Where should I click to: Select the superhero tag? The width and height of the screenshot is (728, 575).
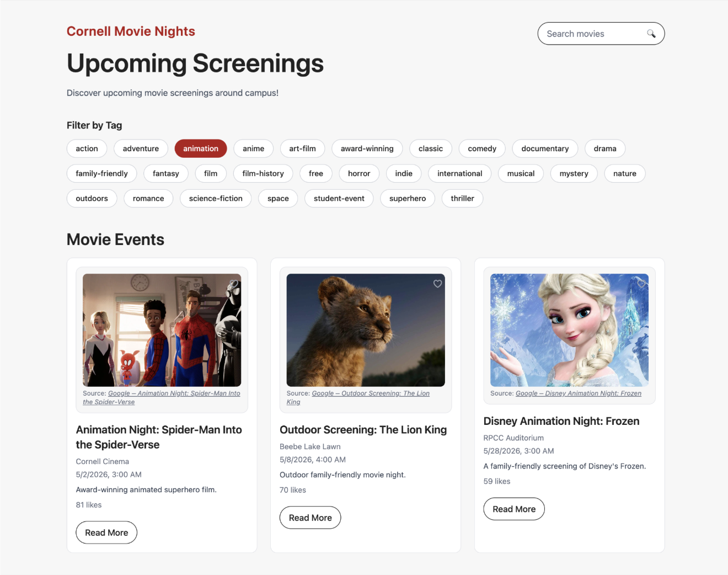pos(408,199)
